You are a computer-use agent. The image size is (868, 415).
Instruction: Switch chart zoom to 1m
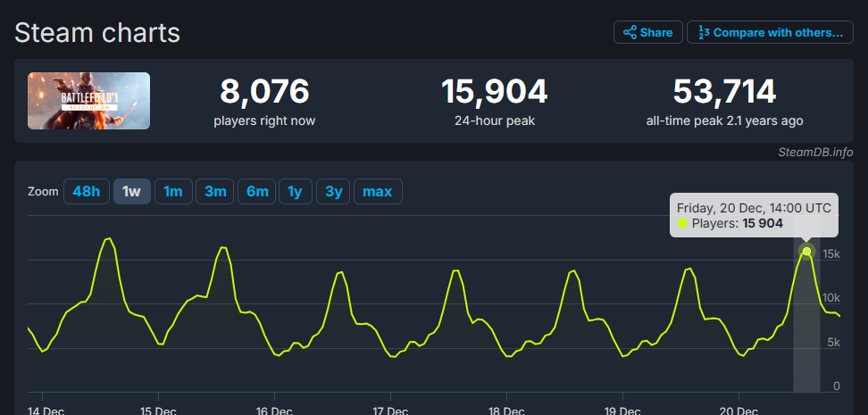(173, 192)
